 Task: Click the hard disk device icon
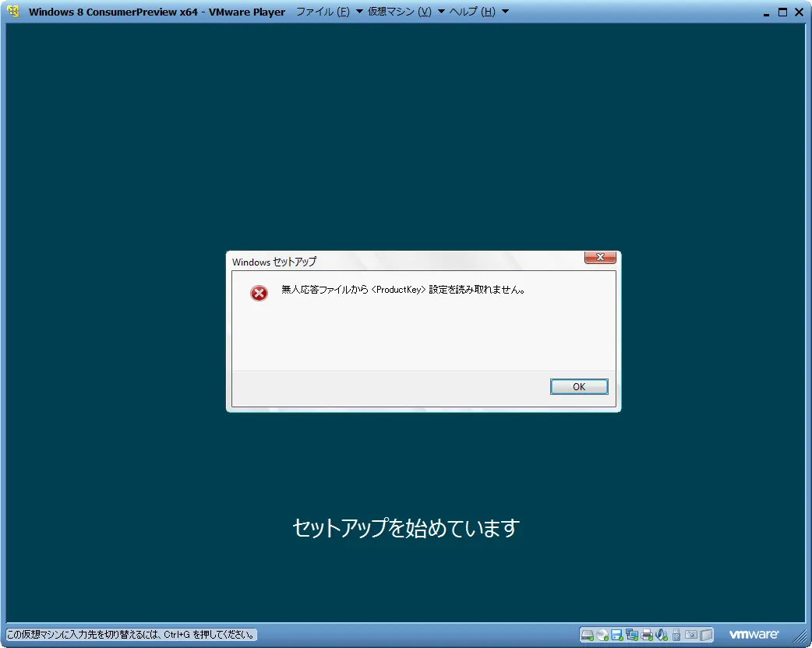pyautogui.click(x=586, y=635)
